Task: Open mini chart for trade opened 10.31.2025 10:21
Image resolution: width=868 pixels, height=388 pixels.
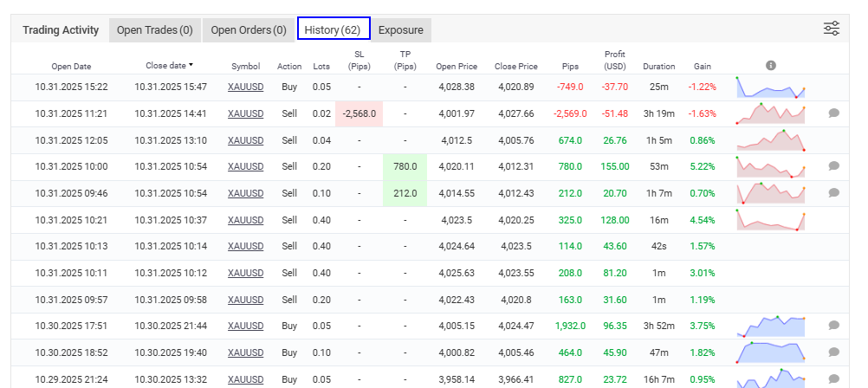Action: tap(770, 220)
